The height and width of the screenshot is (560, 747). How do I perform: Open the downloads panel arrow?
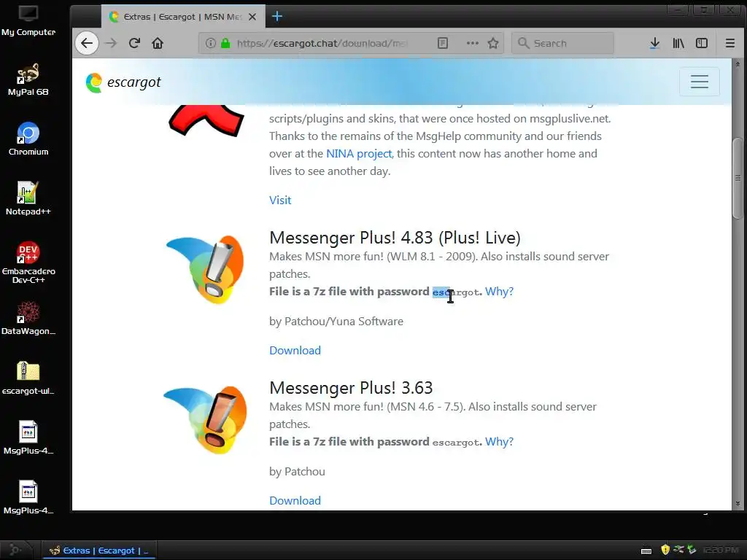pos(654,43)
